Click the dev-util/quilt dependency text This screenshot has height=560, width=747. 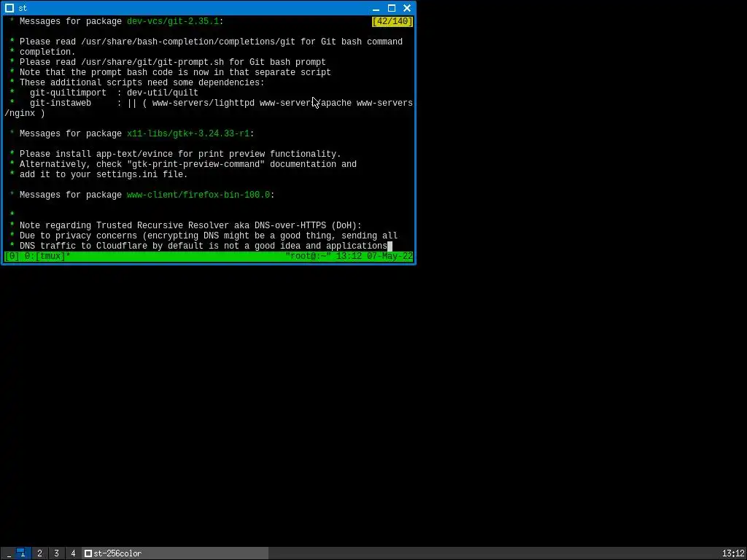pyautogui.click(x=163, y=93)
